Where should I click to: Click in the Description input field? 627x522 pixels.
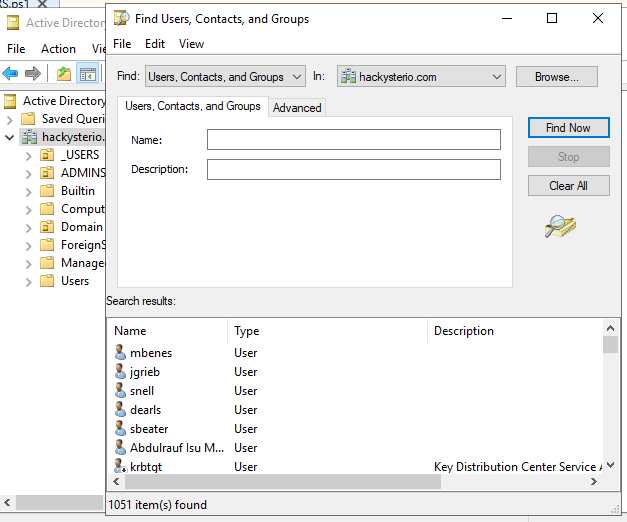coord(353,169)
